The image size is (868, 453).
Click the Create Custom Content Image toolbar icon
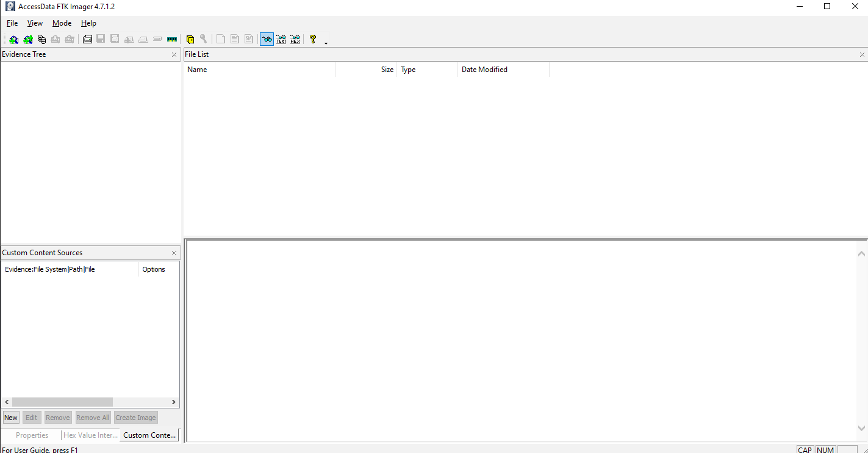(x=143, y=39)
